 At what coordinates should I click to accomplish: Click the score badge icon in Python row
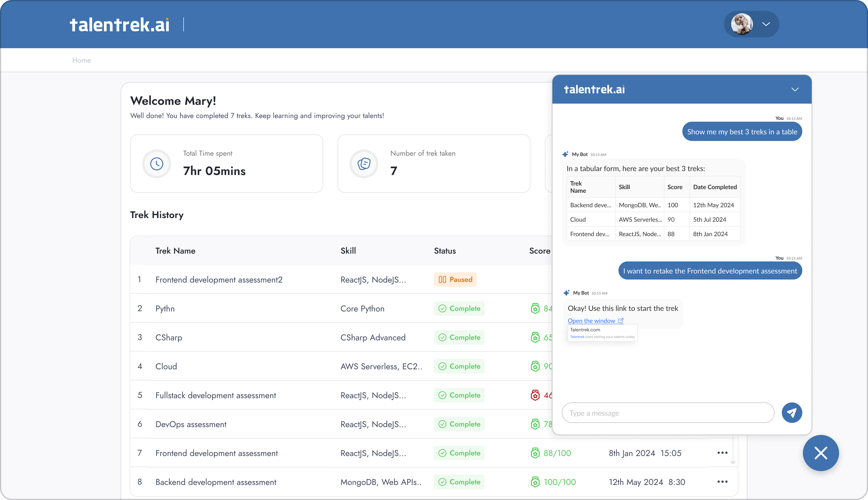click(535, 308)
